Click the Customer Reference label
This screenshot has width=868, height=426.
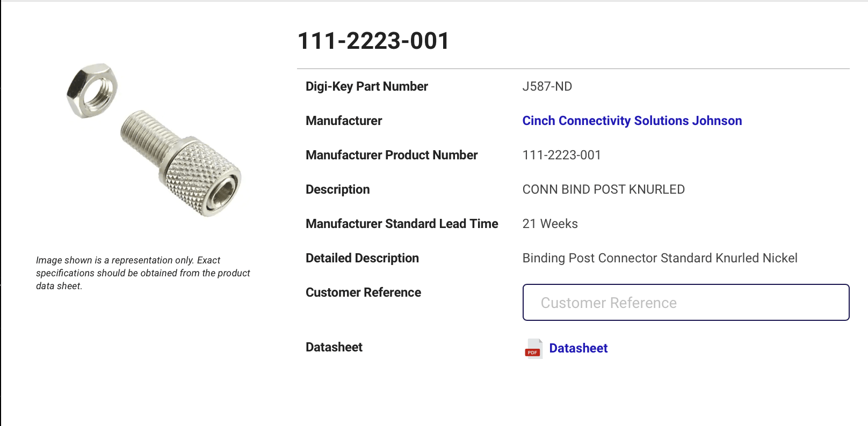pos(363,292)
